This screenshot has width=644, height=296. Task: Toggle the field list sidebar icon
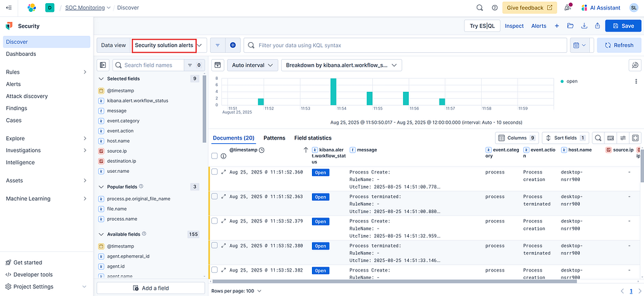[x=103, y=65]
